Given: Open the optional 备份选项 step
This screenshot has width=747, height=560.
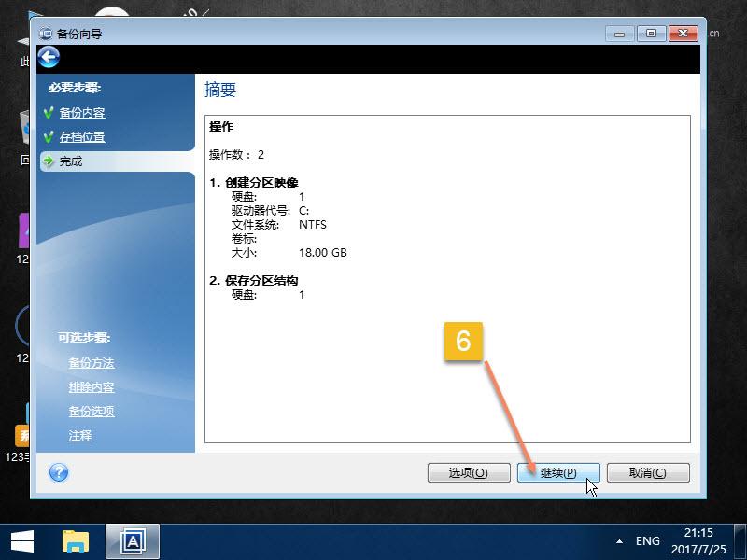Looking at the screenshot, I should pos(92,412).
